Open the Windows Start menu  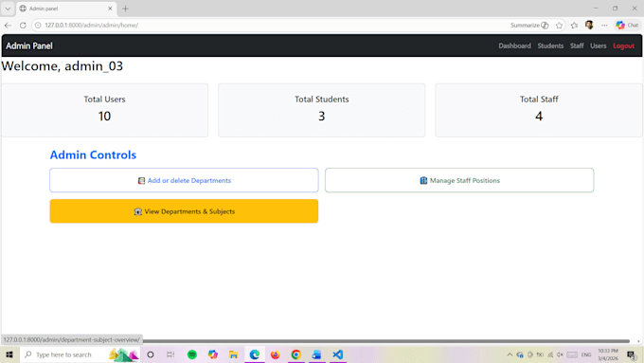tap(9, 354)
